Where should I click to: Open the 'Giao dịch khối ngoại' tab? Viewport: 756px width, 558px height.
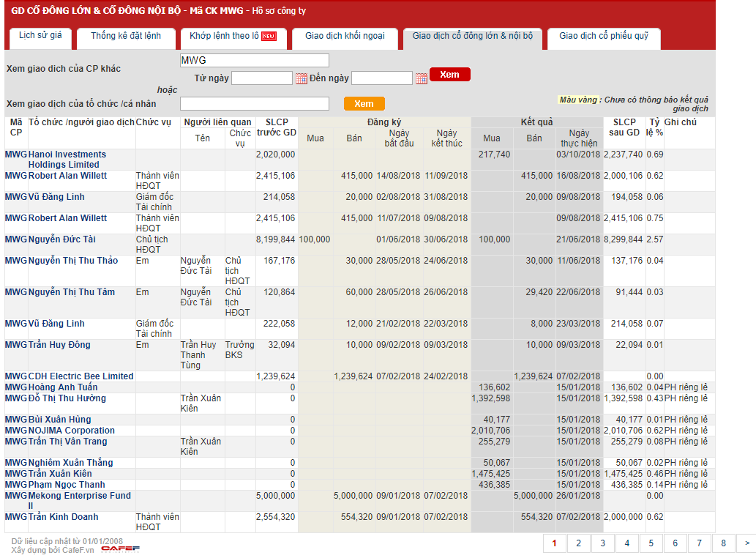click(x=344, y=36)
